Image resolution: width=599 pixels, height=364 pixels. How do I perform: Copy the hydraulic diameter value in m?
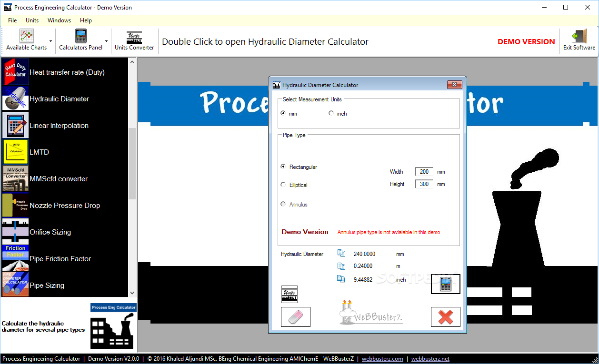pos(341,266)
